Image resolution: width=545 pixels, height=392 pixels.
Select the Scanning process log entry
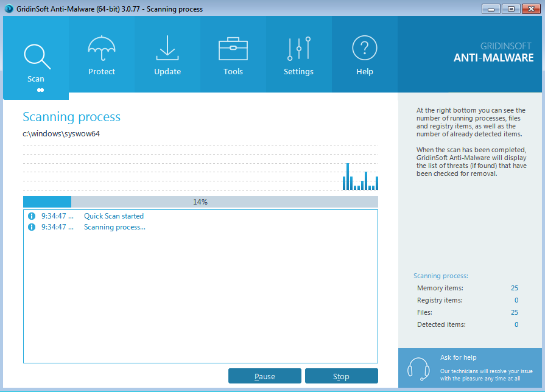(114, 227)
